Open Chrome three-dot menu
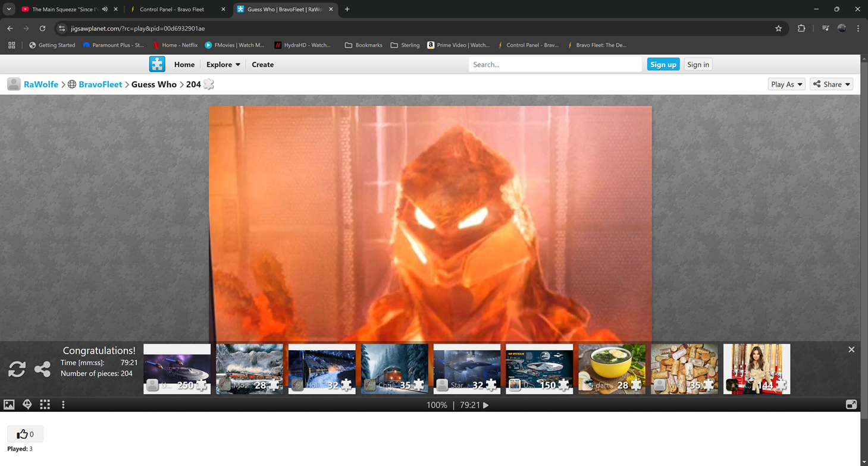The image size is (868, 466). pos(858,29)
